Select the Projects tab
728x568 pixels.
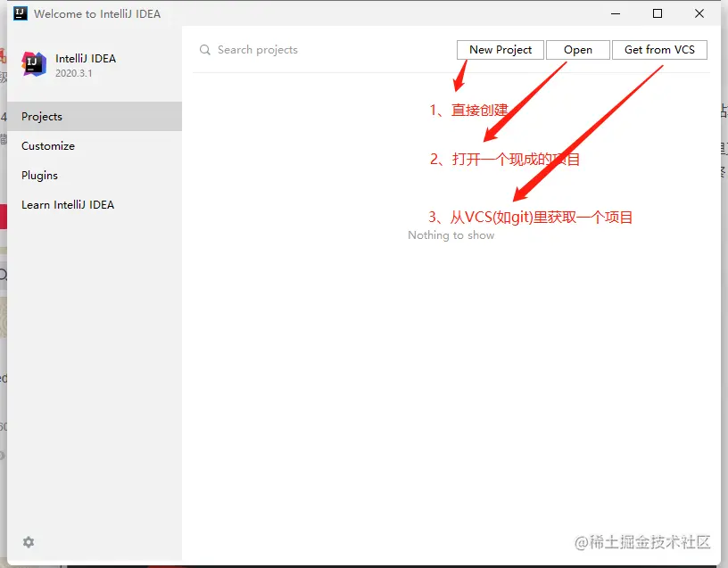point(95,117)
